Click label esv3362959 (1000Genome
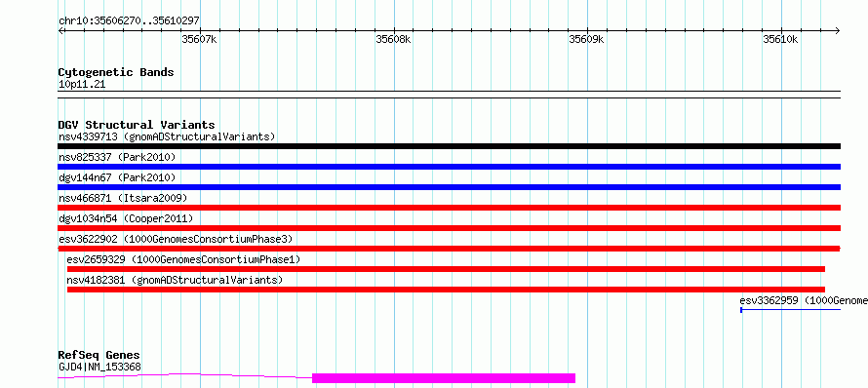 pyautogui.click(x=804, y=300)
